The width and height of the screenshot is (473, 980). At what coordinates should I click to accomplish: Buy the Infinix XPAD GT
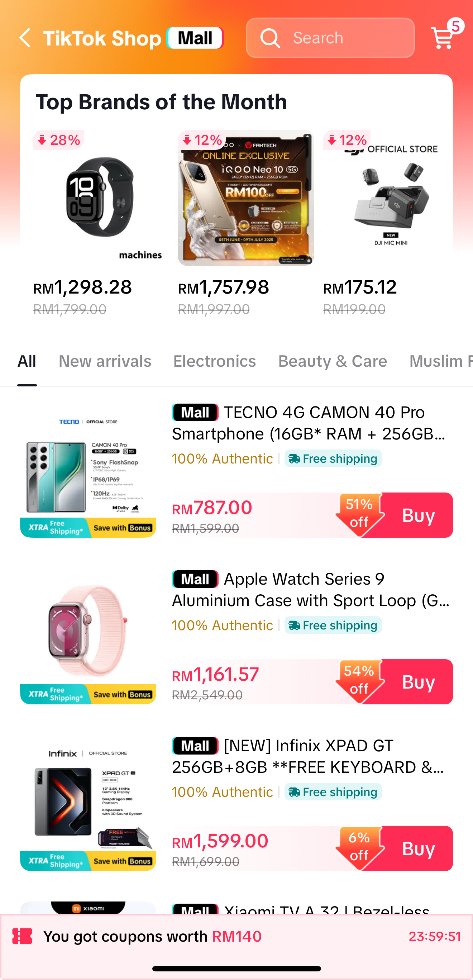418,848
